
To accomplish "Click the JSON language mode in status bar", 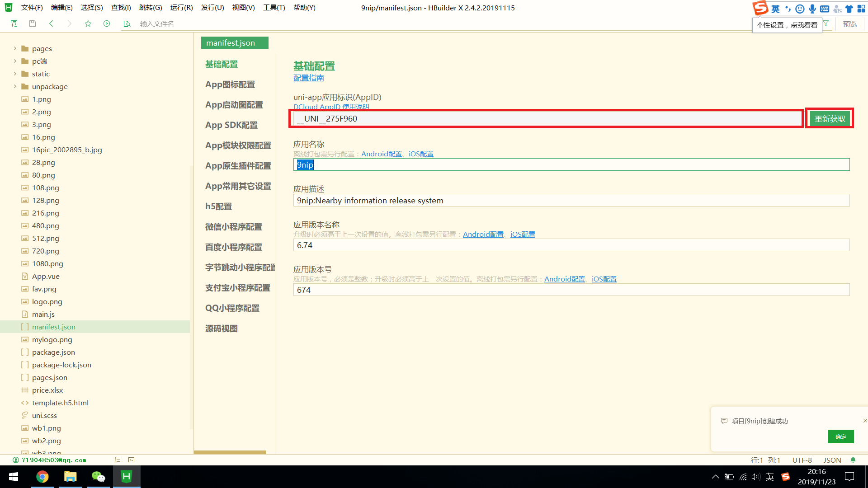I will 832,460.
